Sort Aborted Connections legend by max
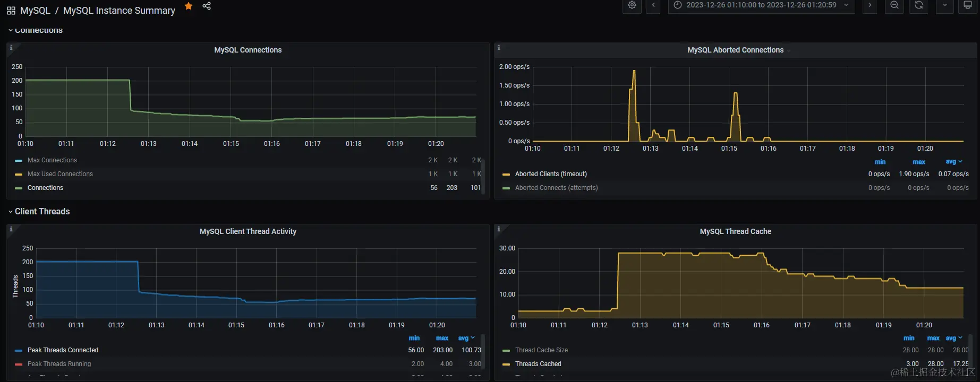 tap(919, 162)
